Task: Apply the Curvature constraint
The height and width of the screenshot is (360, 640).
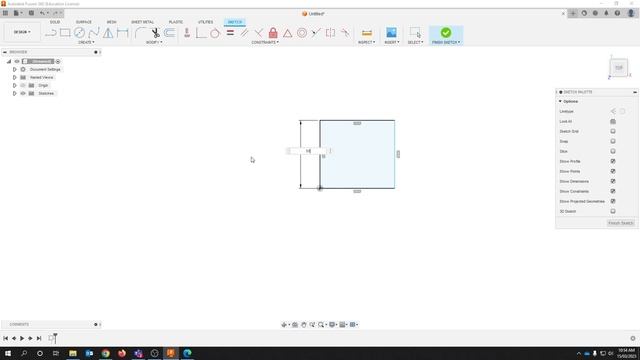Action: [x=345, y=33]
